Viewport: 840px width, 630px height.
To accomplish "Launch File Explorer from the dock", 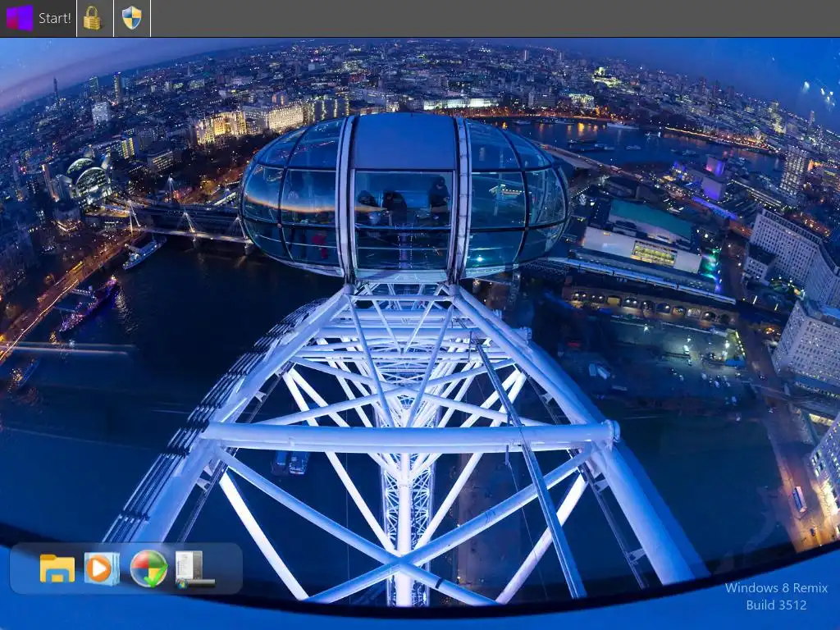I will (x=57, y=568).
